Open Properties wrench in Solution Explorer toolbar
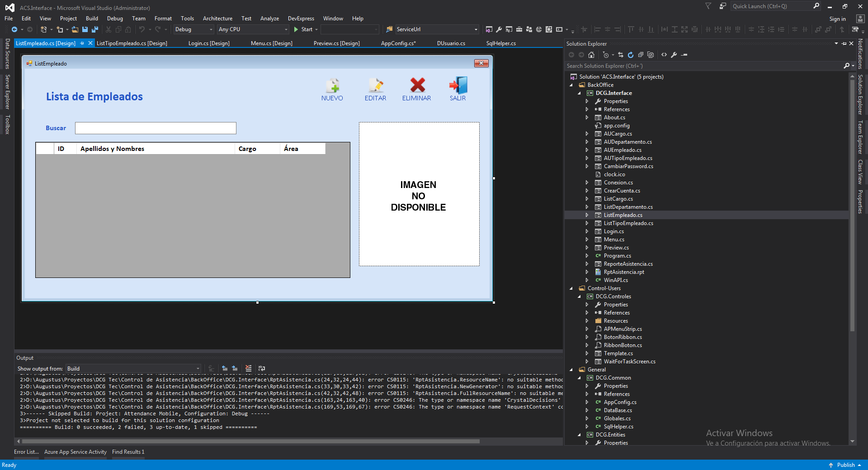Viewport: 868px width, 470px height. [x=674, y=55]
